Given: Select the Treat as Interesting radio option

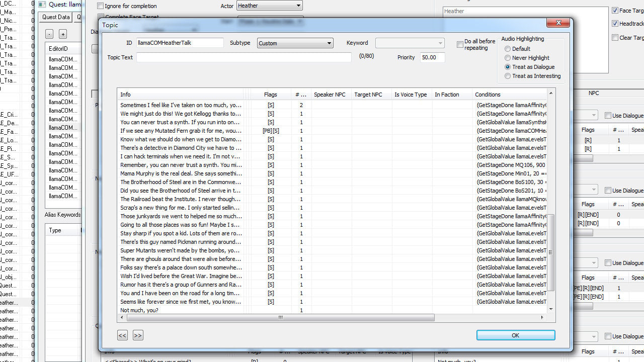Looking at the screenshot, I should tap(508, 76).
